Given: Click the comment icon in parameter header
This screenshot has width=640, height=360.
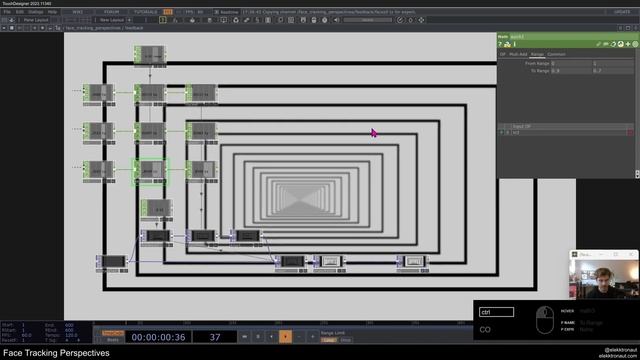Looking at the screenshot, I should click(606, 44).
